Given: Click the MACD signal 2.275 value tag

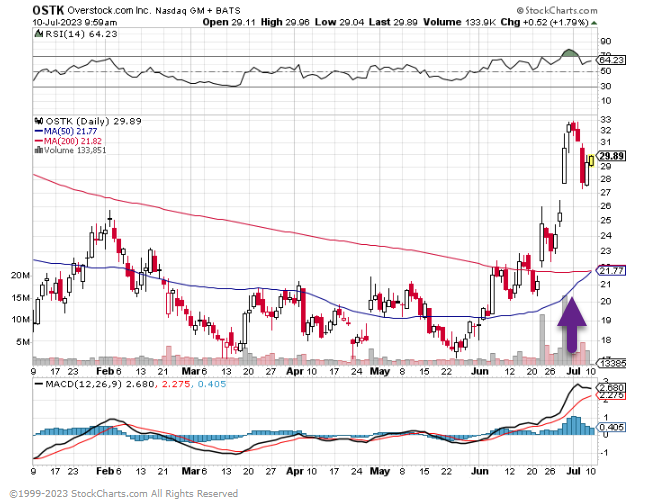Looking at the screenshot, I should 611,395.
